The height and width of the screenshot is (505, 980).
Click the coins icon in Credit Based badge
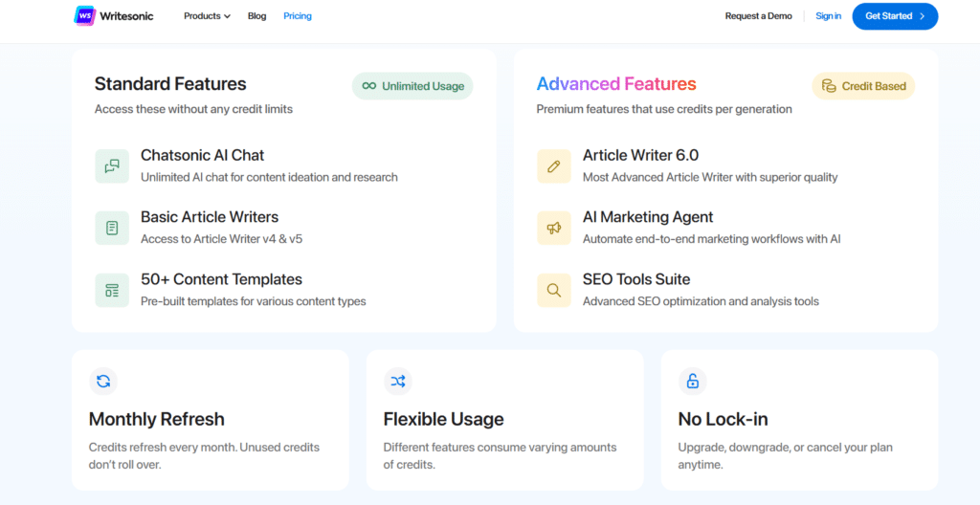(829, 86)
